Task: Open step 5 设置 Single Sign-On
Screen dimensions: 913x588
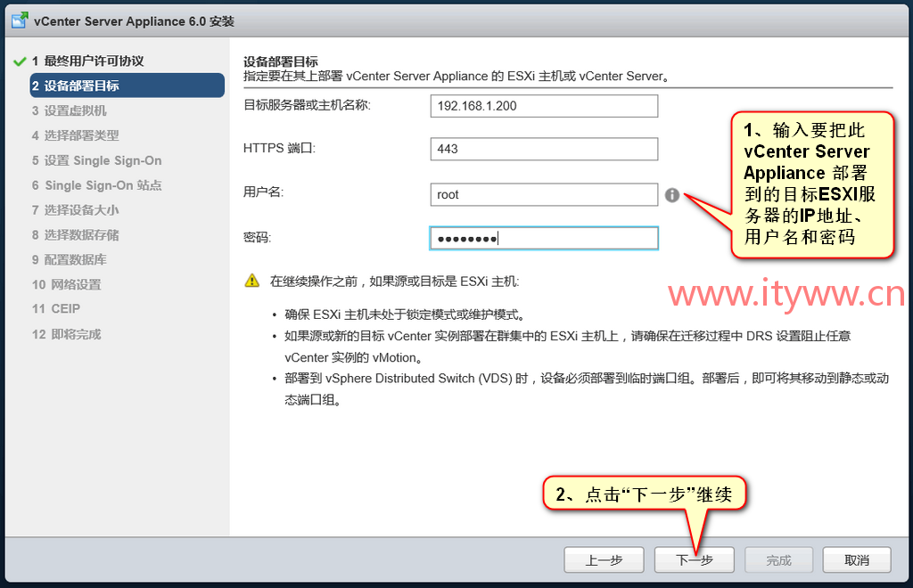Action: [x=96, y=160]
